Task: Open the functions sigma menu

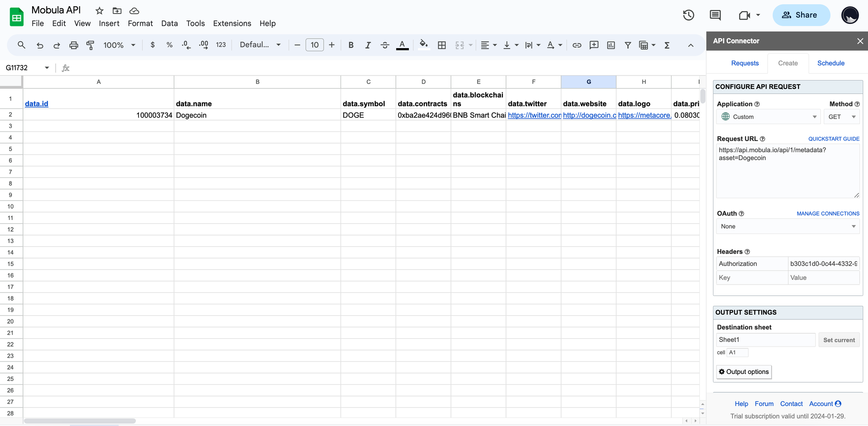Action: tap(667, 45)
